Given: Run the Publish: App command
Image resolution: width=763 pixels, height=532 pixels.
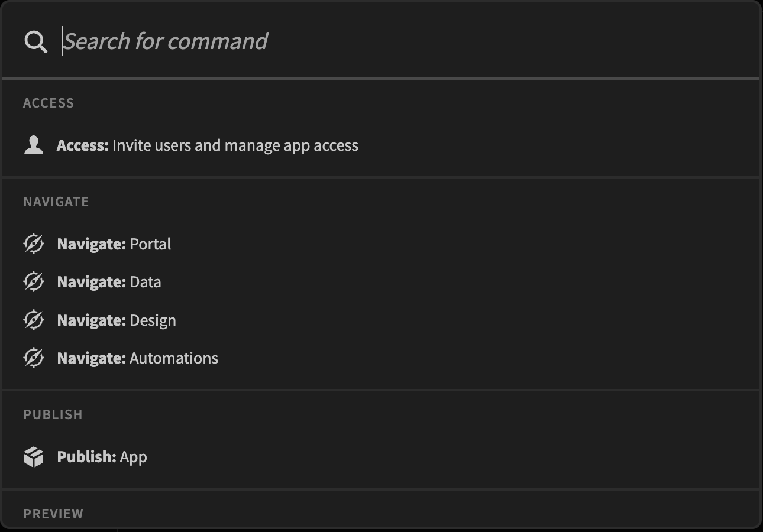Looking at the screenshot, I should [x=381, y=457].
